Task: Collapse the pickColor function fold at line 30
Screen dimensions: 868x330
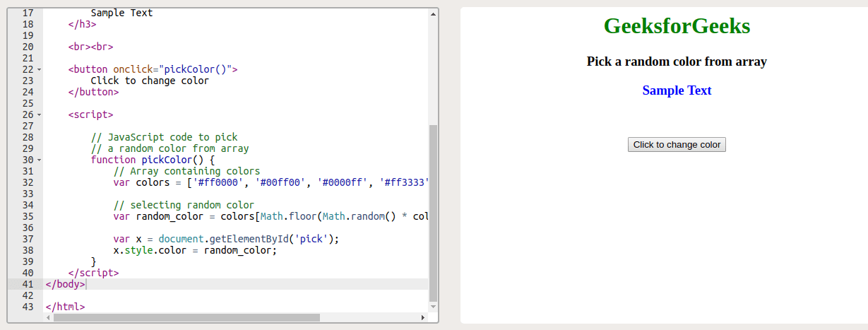Action: coord(39,160)
